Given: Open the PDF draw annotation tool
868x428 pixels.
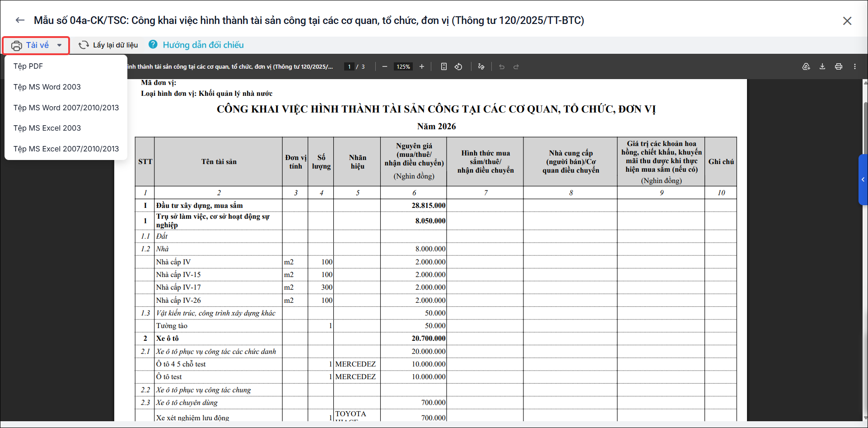Looking at the screenshot, I should [x=481, y=66].
